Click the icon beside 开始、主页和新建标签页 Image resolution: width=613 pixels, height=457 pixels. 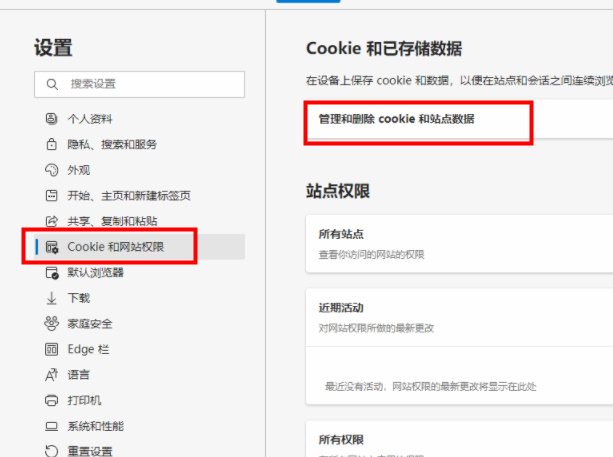pos(51,195)
